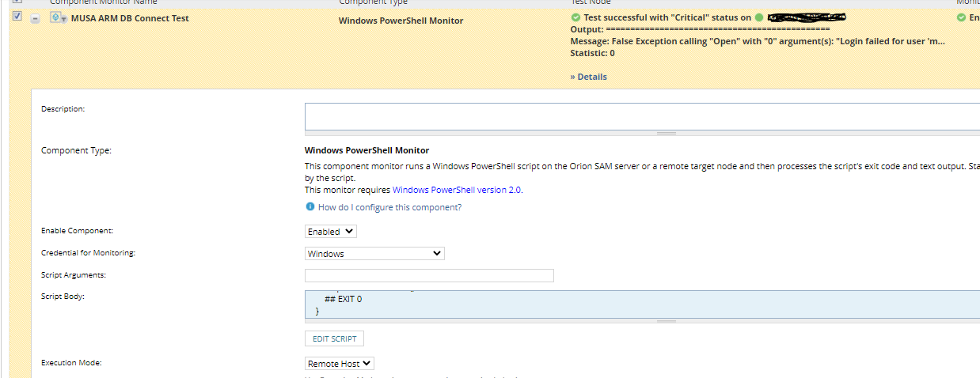Click the Windows PowerShell Monitor type cell

pyautogui.click(x=401, y=21)
